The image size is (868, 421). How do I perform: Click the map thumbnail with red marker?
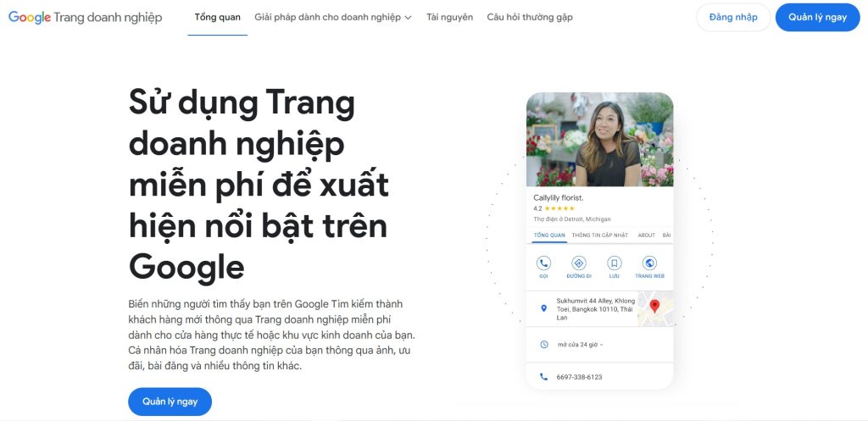click(x=655, y=308)
